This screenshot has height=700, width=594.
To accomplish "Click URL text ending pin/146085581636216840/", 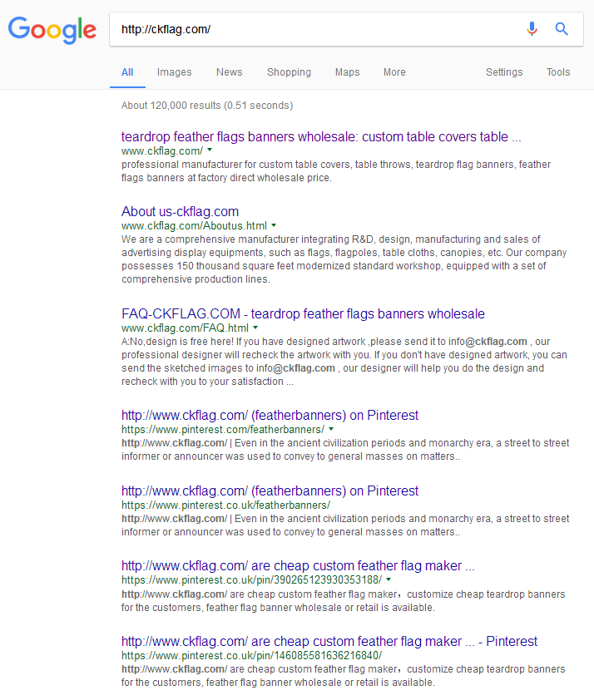I will point(251,656).
